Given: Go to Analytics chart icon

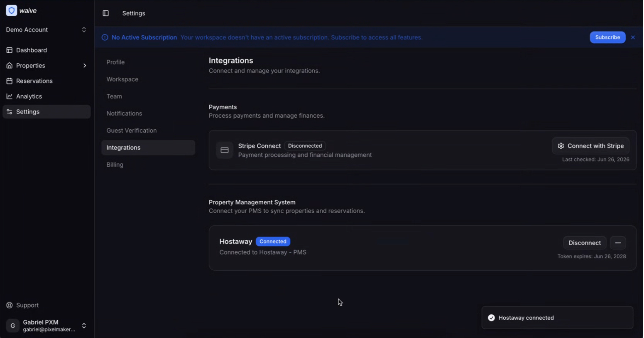Looking at the screenshot, I should pyautogui.click(x=9, y=96).
